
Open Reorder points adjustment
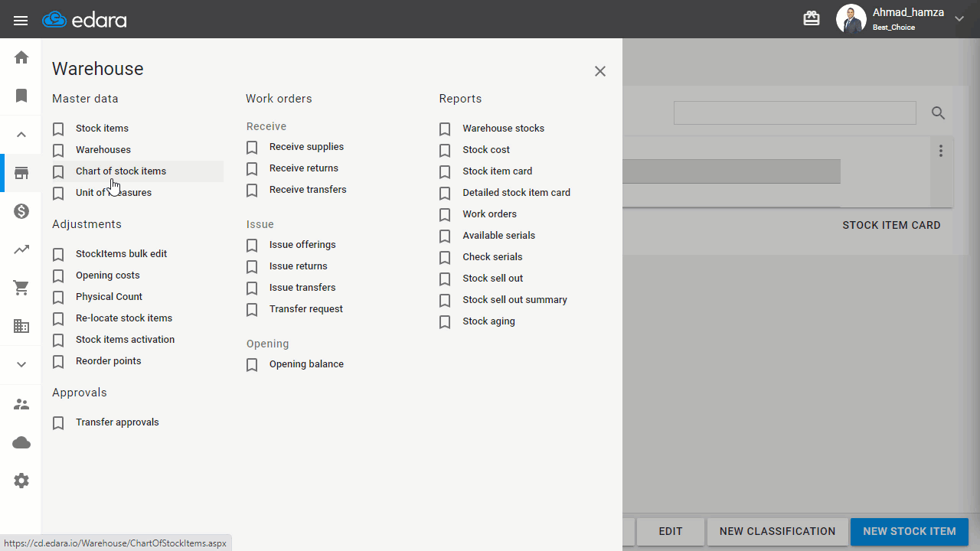pyautogui.click(x=109, y=361)
